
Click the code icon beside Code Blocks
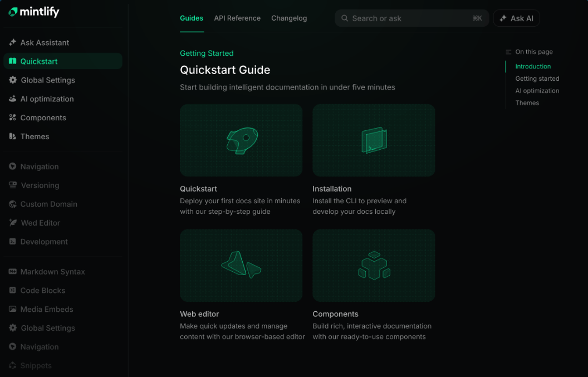(x=12, y=290)
